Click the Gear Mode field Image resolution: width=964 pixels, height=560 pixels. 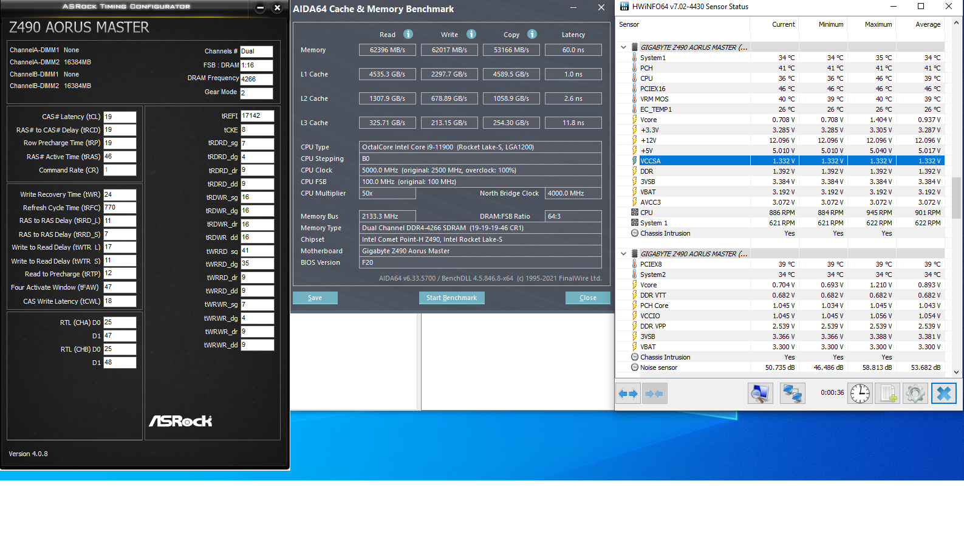(256, 93)
